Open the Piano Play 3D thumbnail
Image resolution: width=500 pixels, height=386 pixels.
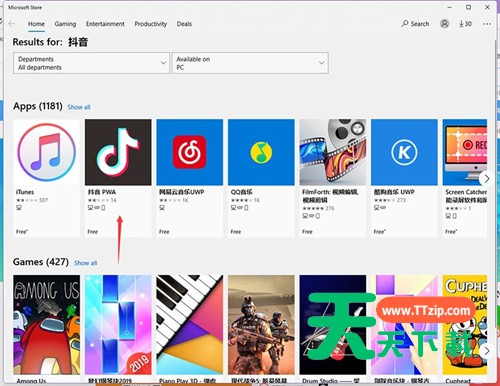tap(190, 325)
